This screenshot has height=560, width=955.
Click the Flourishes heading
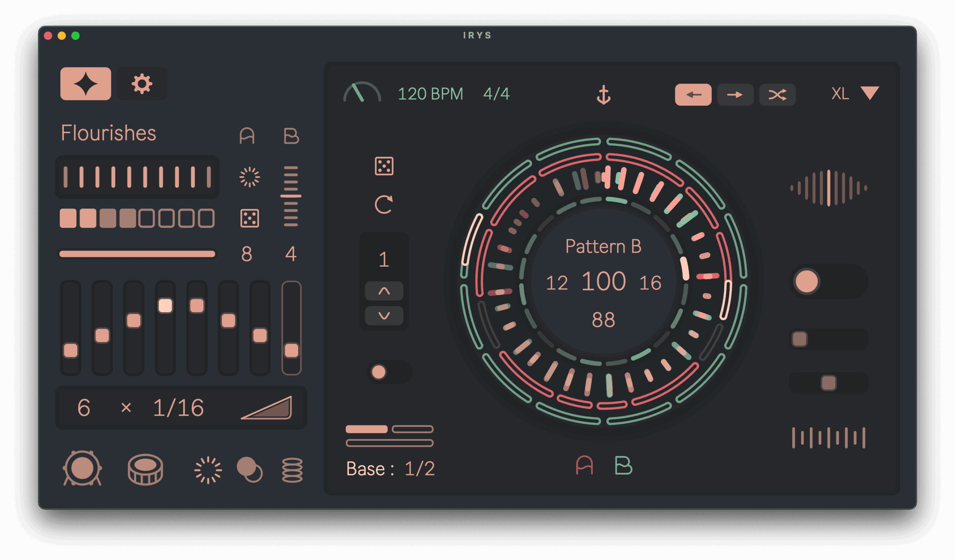tap(109, 133)
